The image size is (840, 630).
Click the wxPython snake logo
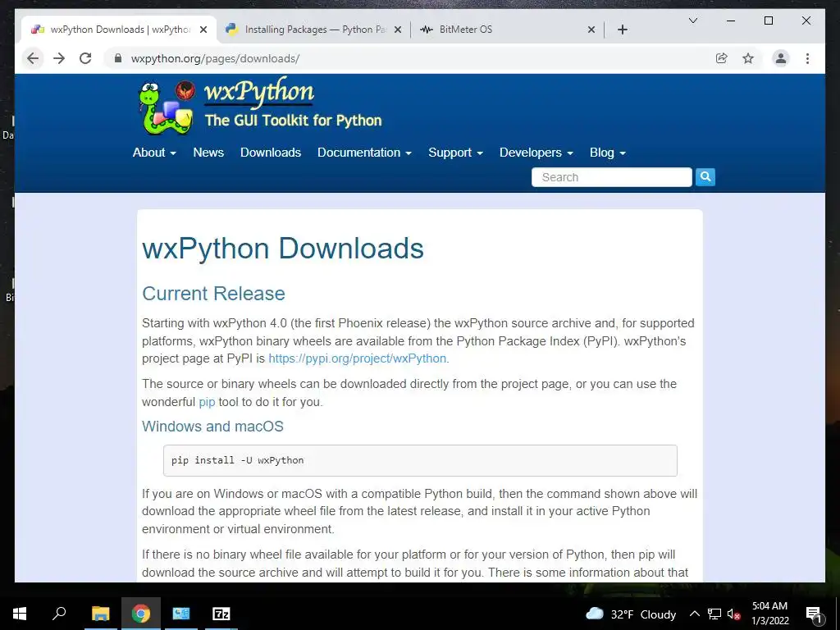pos(166,107)
